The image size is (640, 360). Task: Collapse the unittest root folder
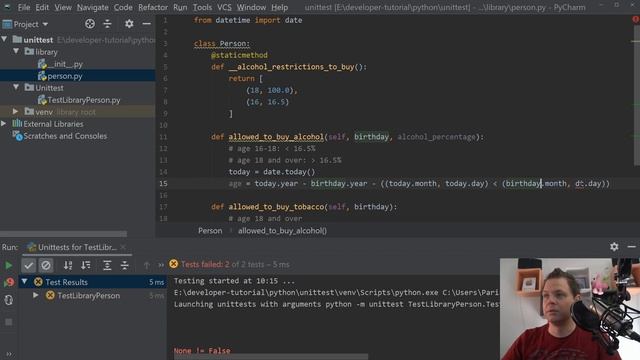[4, 39]
